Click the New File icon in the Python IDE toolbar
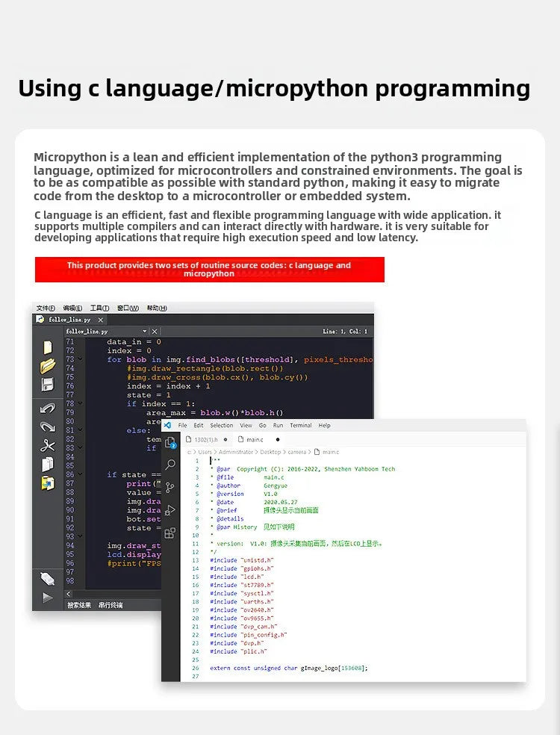Viewport: 560px width, 735px height. point(47,347)
